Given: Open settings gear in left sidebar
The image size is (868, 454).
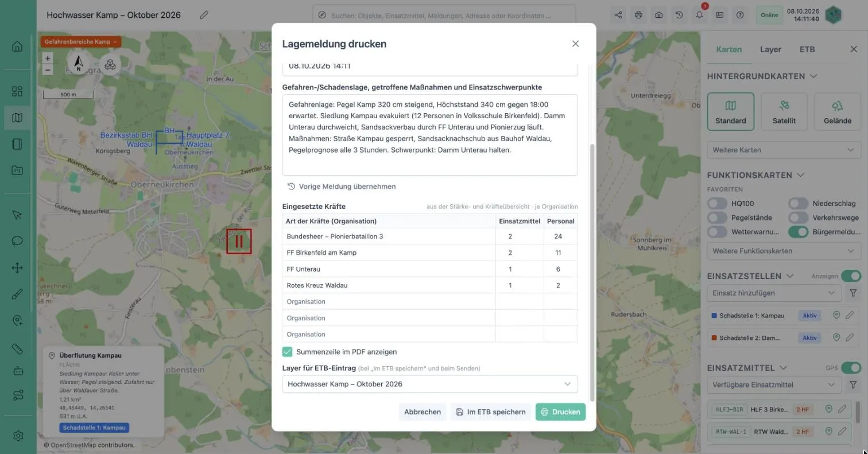Looking at the screenshot, I should click(18, 436).
